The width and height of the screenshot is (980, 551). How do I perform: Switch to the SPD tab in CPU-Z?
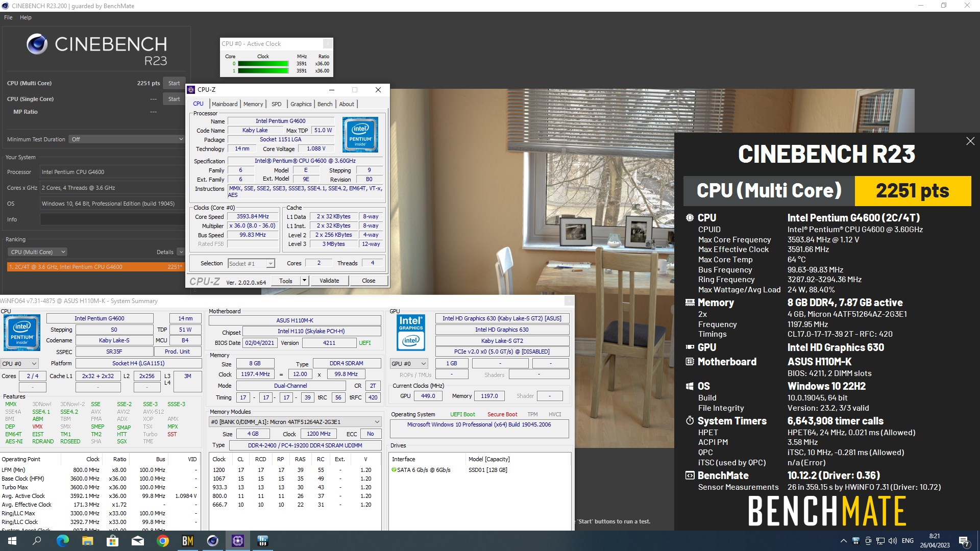[277, 104]
